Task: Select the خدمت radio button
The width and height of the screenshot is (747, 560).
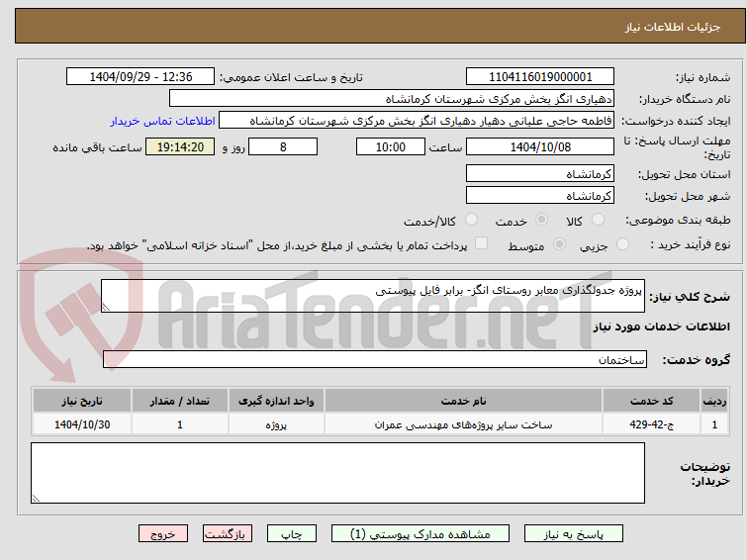Action: [x=541, y=220]
